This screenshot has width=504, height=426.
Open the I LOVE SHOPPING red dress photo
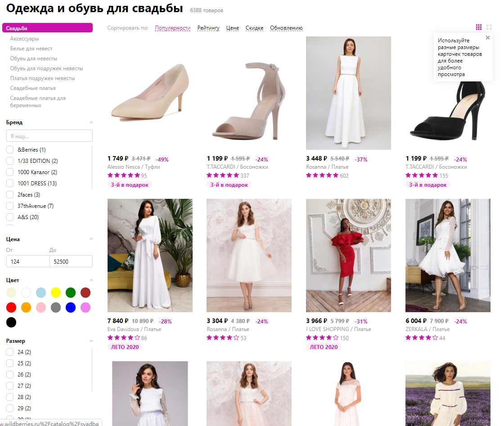coord(348,256)
